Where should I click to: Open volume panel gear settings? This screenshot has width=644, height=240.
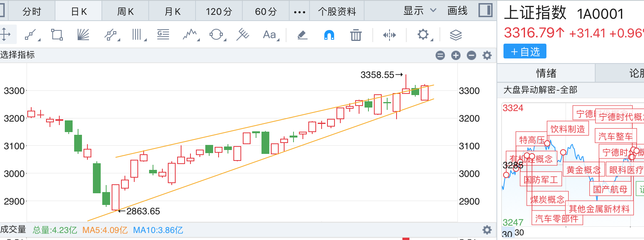tap(487, 230)
